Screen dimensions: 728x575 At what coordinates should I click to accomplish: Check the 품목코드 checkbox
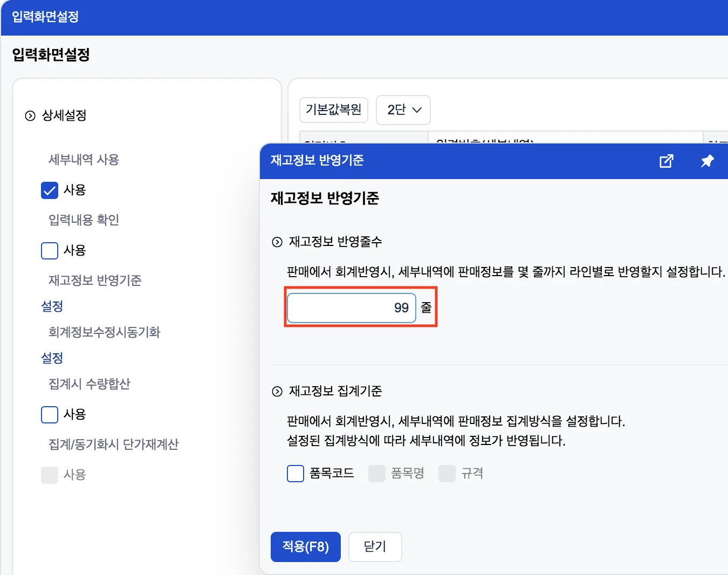click(x=296, y=474)
